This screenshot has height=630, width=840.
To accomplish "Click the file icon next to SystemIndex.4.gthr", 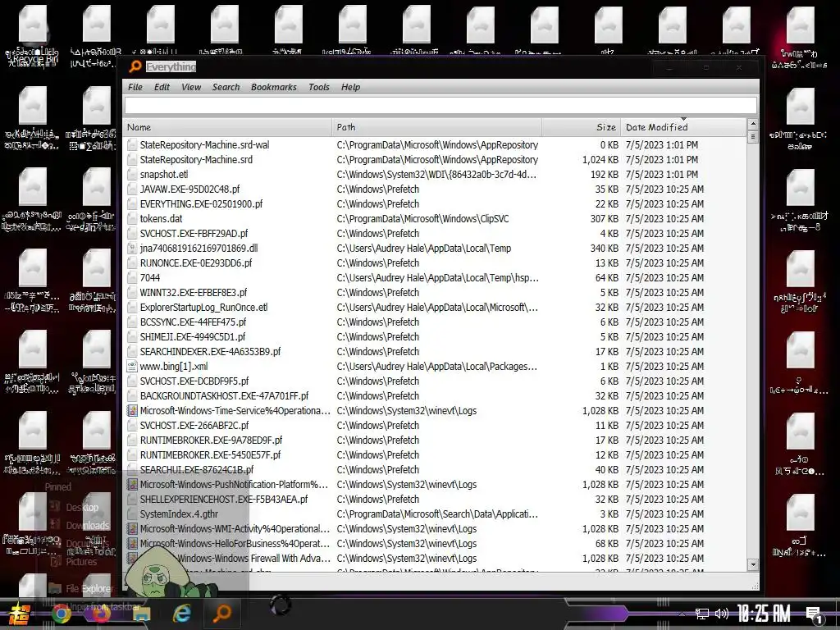I will click(x=132, y=514).
